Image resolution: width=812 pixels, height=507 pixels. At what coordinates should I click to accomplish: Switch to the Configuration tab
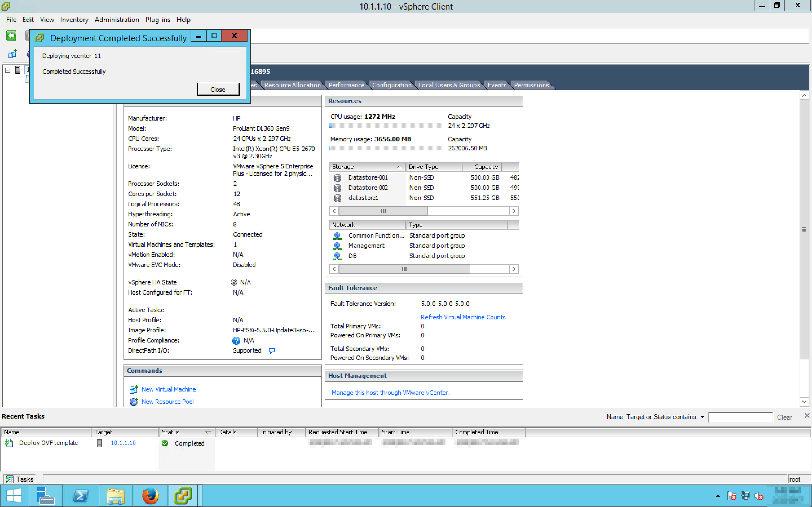(392, 85)
